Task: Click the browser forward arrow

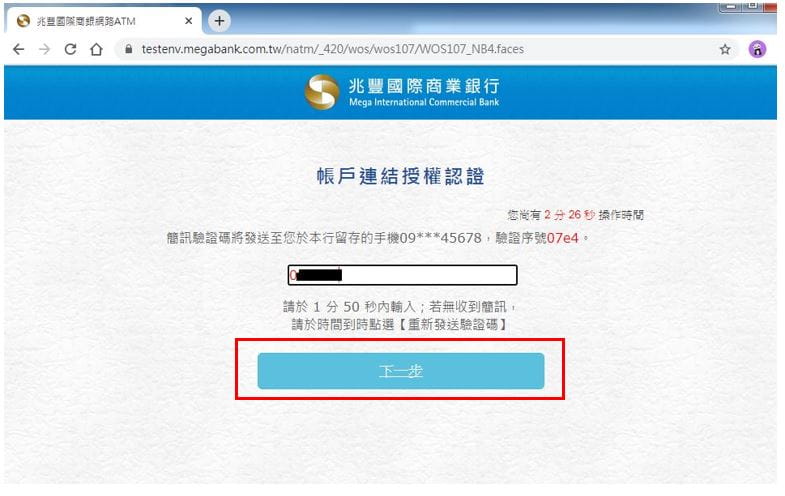Action: [45, 49]
